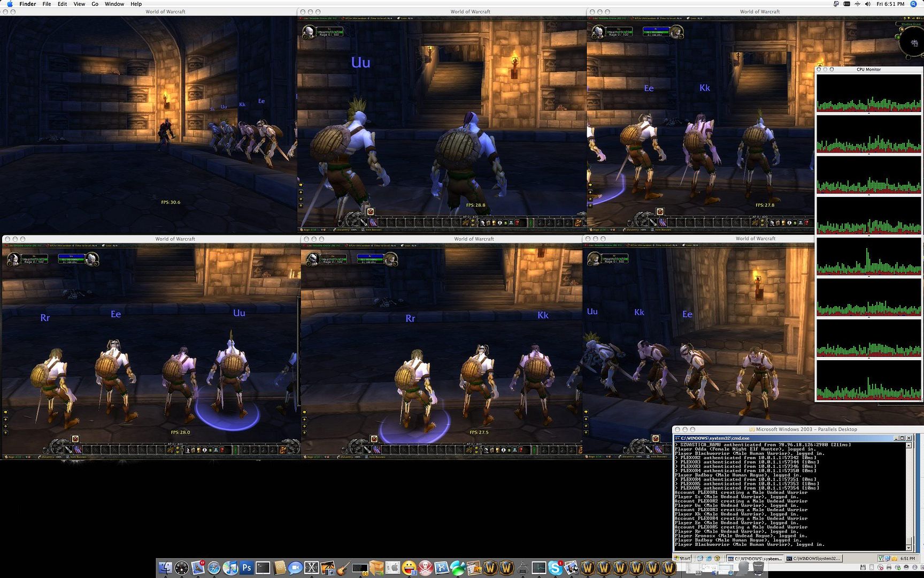Open Safari from the Dock
The width and height of the screenshot is (924, 578).
click(x=214, y=567)
